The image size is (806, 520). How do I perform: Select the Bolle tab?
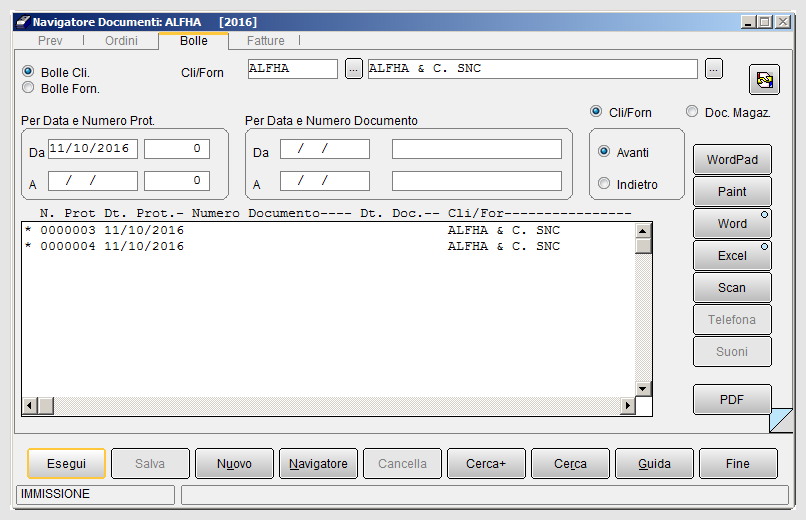click(194, 41)
